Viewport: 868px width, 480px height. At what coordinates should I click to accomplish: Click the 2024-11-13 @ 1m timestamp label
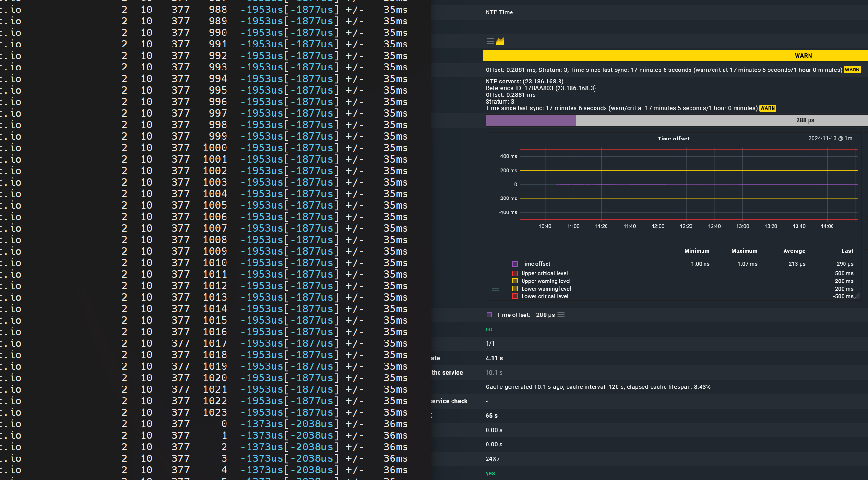830,138
